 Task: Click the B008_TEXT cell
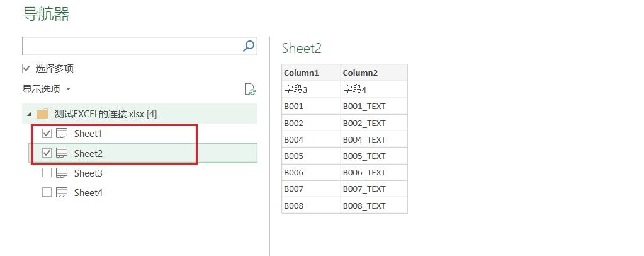[374, 206]
